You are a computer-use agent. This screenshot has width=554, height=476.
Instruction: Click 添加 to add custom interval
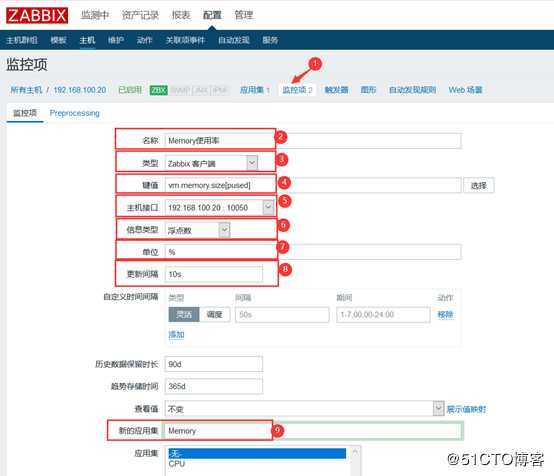[176, 334]
